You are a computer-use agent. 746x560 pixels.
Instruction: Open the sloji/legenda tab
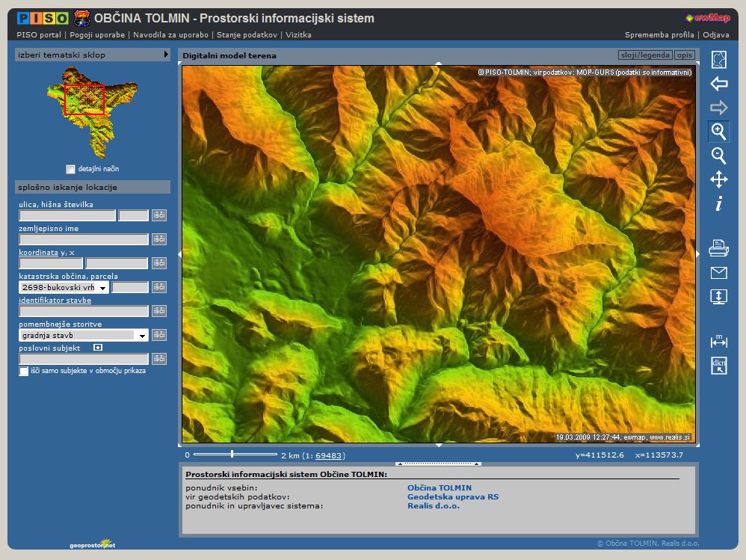645,55
